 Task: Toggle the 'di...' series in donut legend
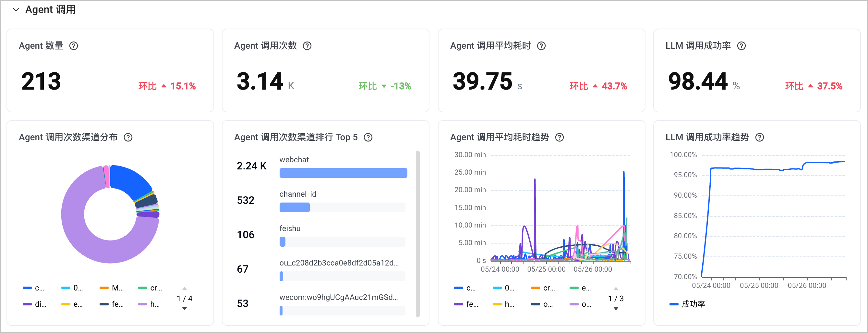point(35,304)
